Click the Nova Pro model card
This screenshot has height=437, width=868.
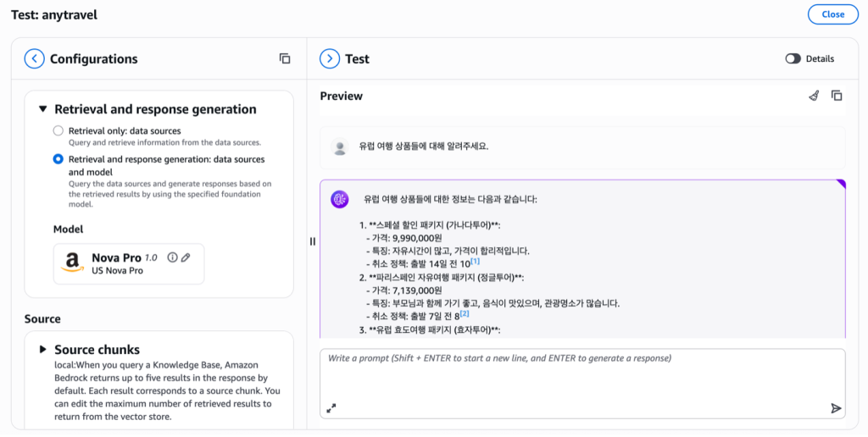click(x=129, y=263)
